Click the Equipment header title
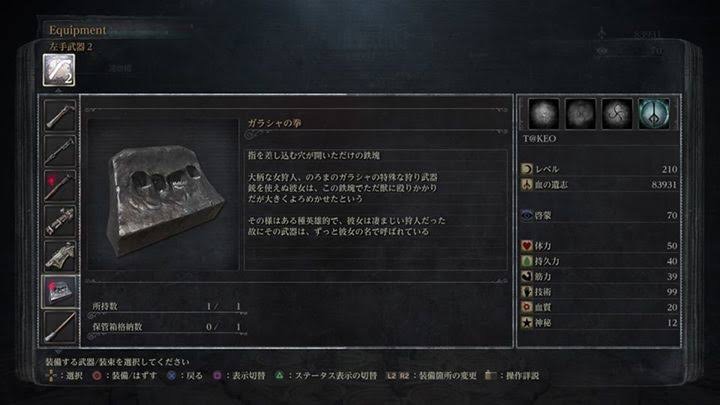Viewport: 720px width, 405px height. pyautogui.click(x=77, y=30)
